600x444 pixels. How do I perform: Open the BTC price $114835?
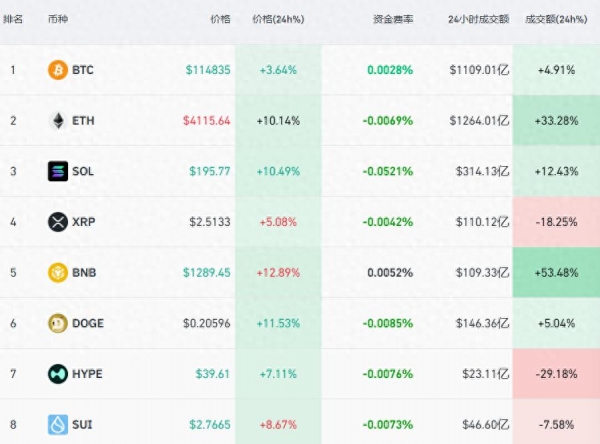[208, 70]
